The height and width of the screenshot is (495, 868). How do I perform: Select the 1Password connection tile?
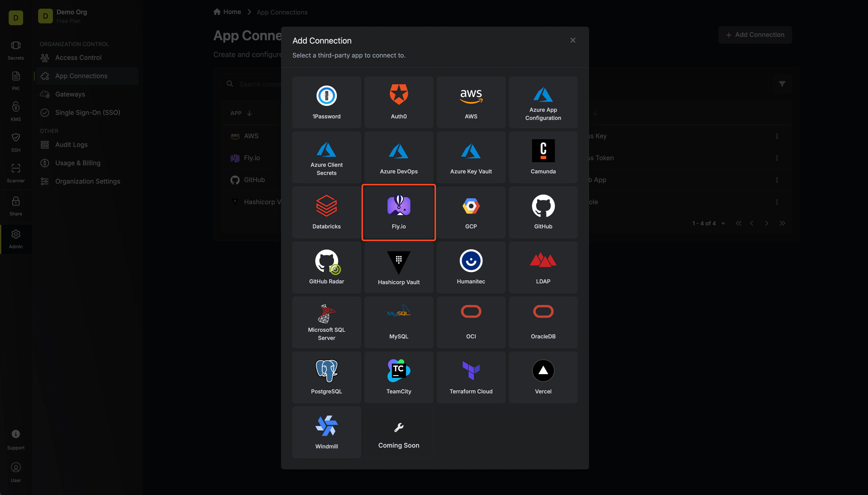point(326,102)
